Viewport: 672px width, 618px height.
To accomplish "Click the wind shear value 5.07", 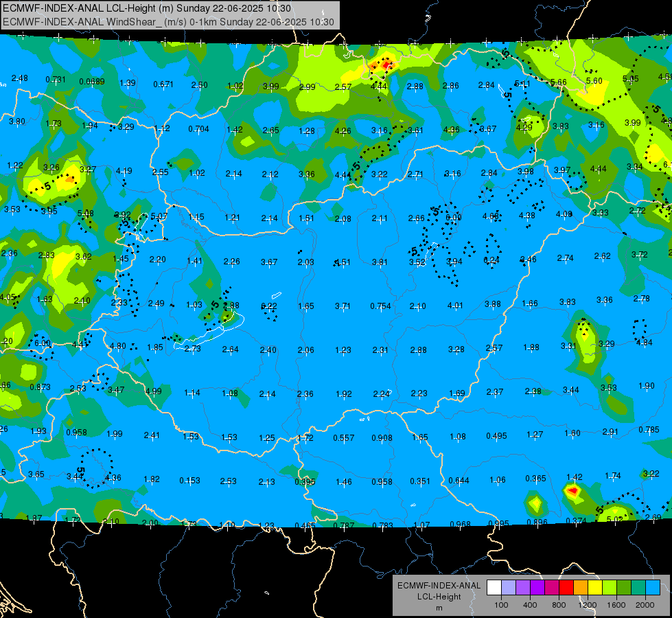I will 159,216.
